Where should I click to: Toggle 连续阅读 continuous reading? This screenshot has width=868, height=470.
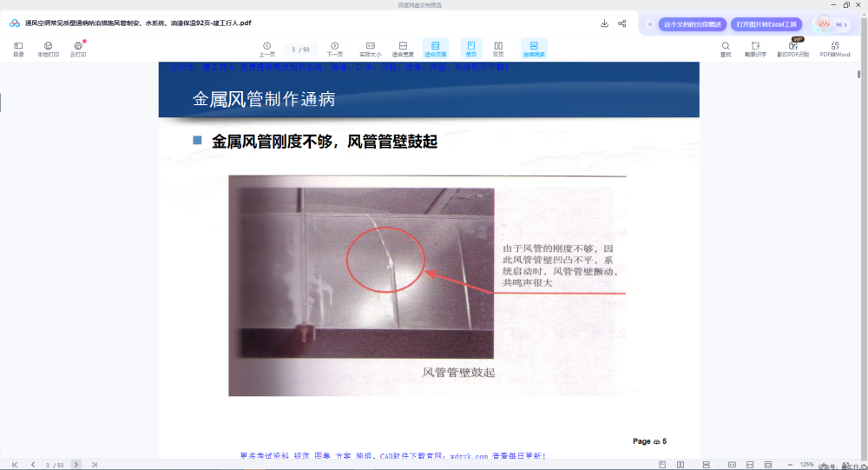coord(534,49)
